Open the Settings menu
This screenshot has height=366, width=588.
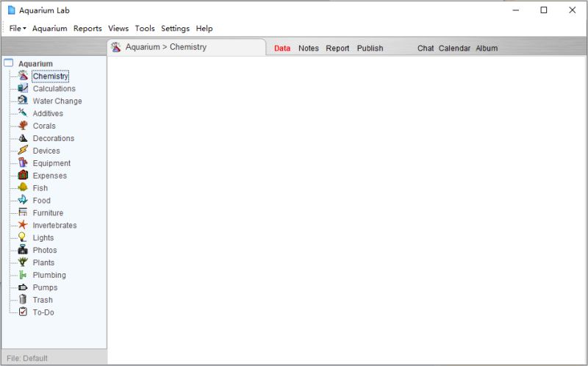(x=175, y=29)
